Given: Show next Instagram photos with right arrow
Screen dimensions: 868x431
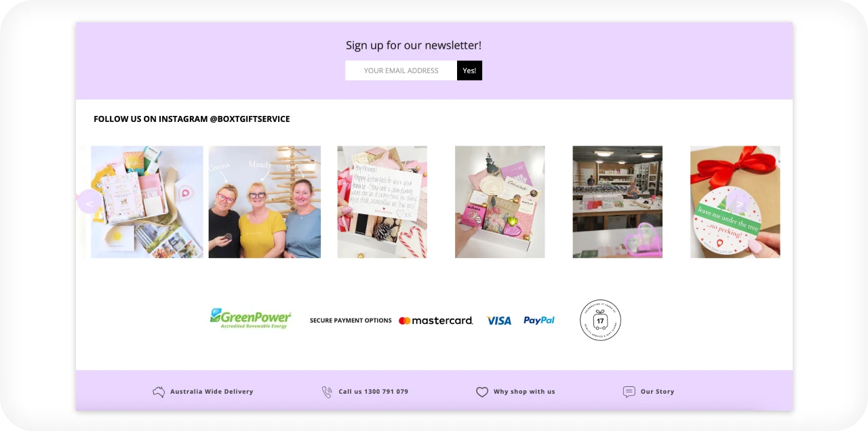Looking at the screenshot, I should (x=740, y=202).
